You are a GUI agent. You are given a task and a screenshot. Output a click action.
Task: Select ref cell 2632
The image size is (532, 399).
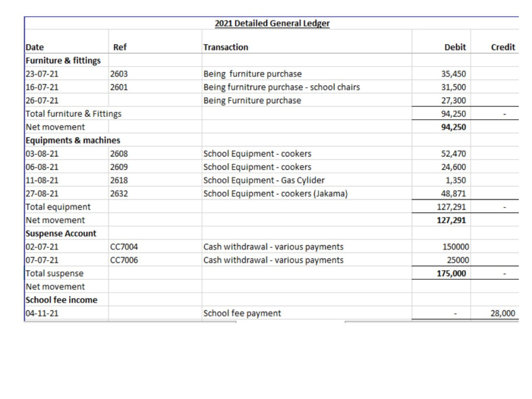[x=119, y=194]
